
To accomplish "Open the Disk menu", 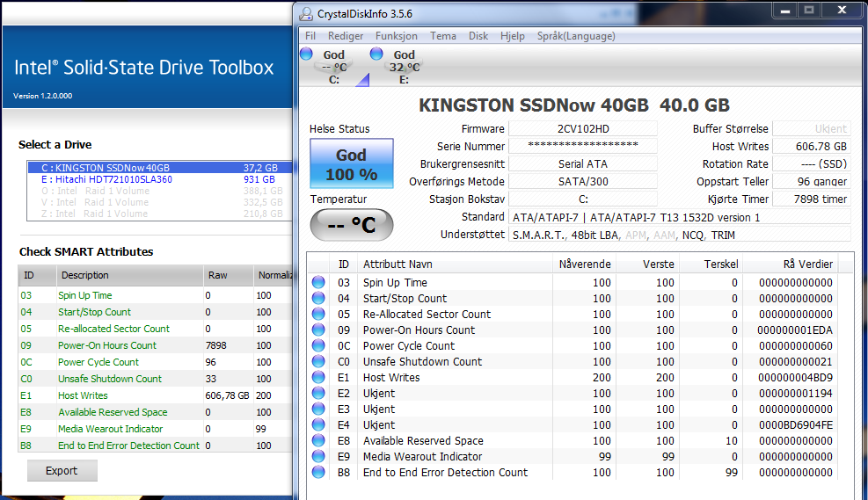I will (478, 36).
